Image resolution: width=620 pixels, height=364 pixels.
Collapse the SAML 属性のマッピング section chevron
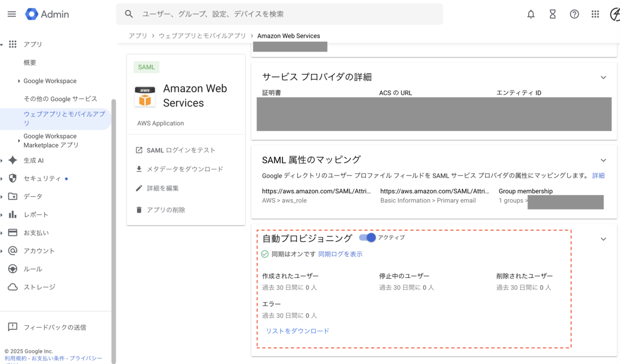pyautogui.click(x=603, y=161)
